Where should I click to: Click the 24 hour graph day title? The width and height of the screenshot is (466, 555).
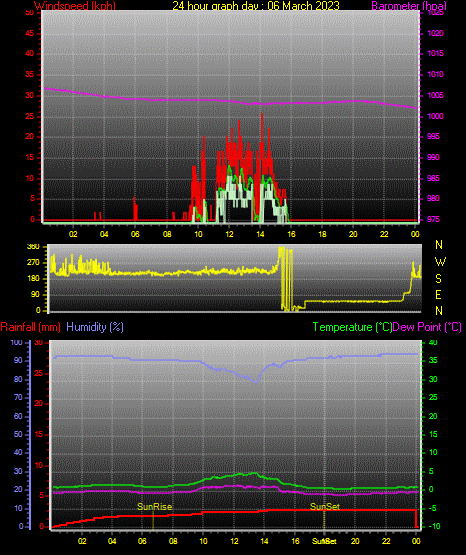[x=256, y=6]
